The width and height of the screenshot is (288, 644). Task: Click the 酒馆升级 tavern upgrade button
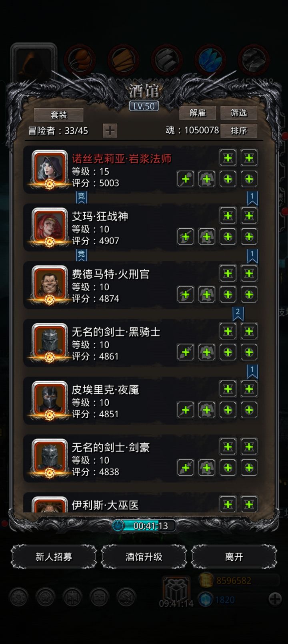tap(144, 557)
